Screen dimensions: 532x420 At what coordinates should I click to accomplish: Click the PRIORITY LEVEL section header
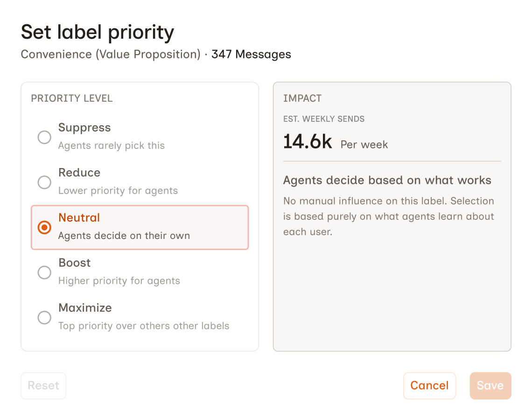point(71,98)
